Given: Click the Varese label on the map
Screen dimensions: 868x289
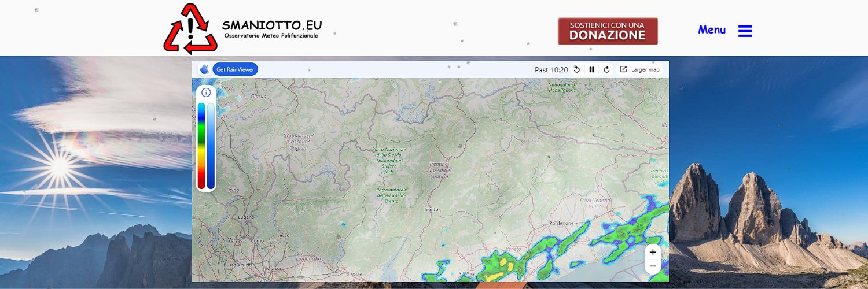Looking at the screenshot, I should [236, 239].
